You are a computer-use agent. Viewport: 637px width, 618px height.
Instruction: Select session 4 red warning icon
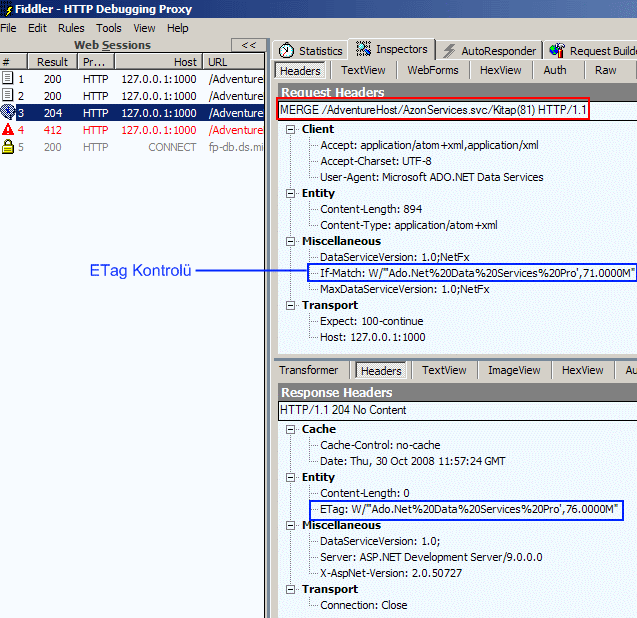(8, 130)
